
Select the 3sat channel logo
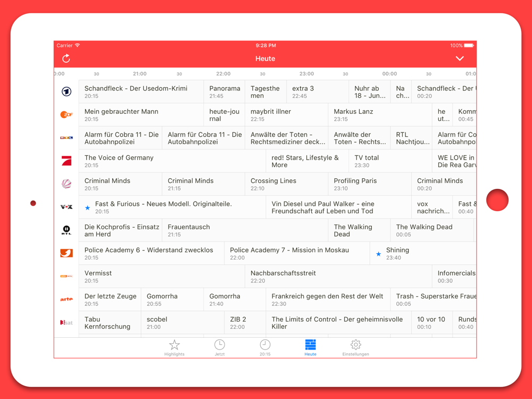click(66, 322)
